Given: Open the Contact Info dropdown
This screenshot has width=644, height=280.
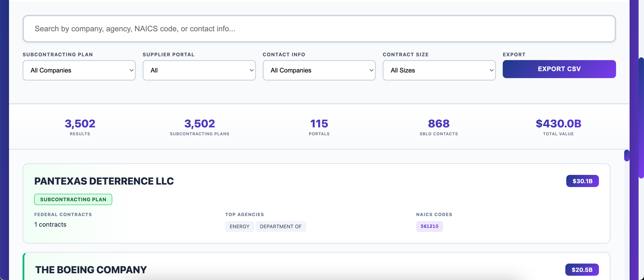Looking at the screenshot, I should click(x=319, y=70).
